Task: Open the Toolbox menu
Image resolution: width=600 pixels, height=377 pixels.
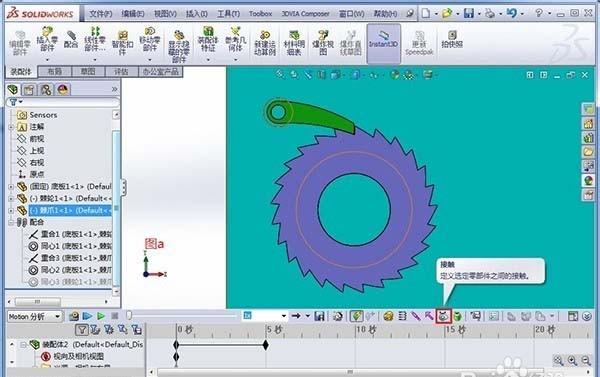Action: coord(261,14)
